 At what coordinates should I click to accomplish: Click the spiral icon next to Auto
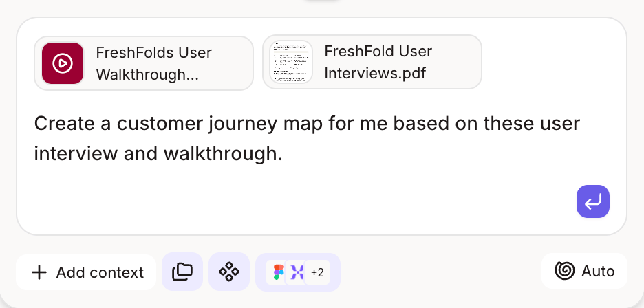[x=565, y=271]
